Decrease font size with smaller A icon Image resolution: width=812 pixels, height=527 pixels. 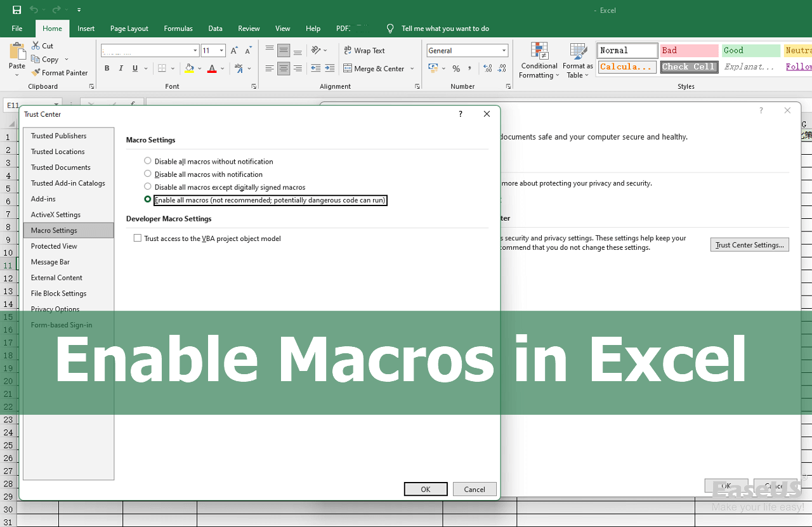click(x=248, y=51)
